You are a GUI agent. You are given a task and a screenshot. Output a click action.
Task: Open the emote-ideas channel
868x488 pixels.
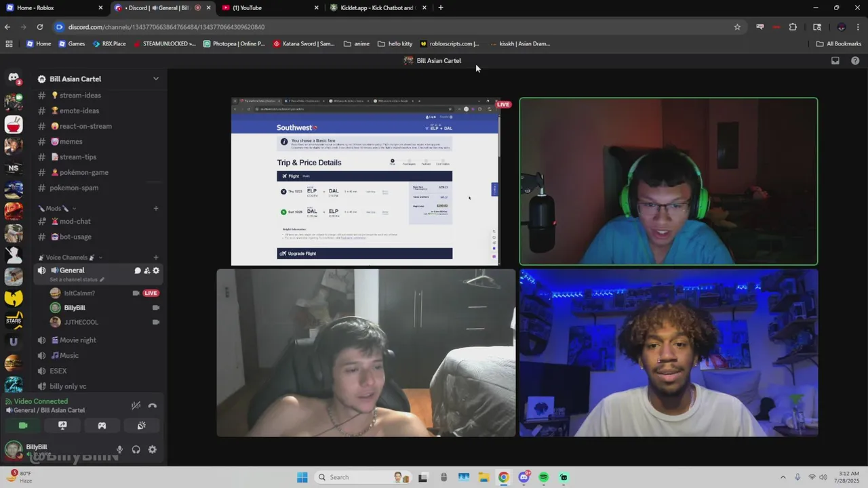pyautogui.click(x=98, y=110)
